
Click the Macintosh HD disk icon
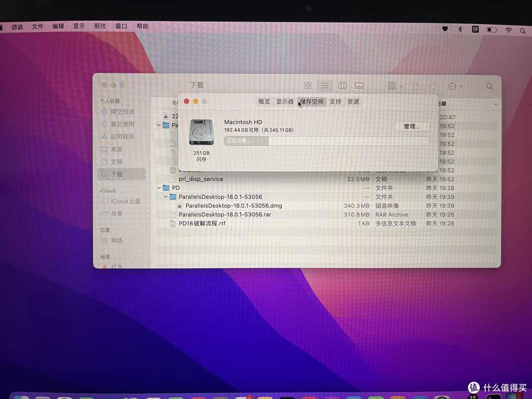(x=201, y=132)
